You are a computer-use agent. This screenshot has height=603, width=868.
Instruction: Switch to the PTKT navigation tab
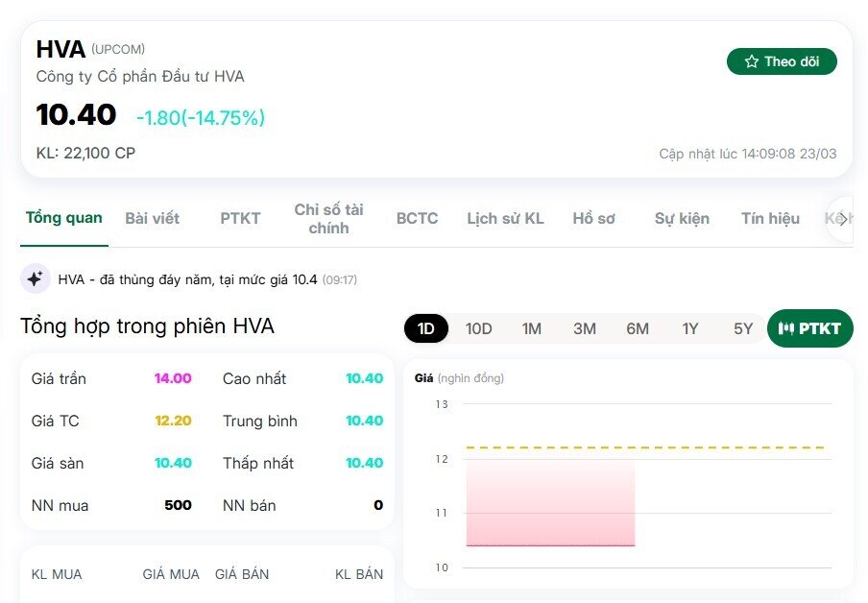click(239, 218)
